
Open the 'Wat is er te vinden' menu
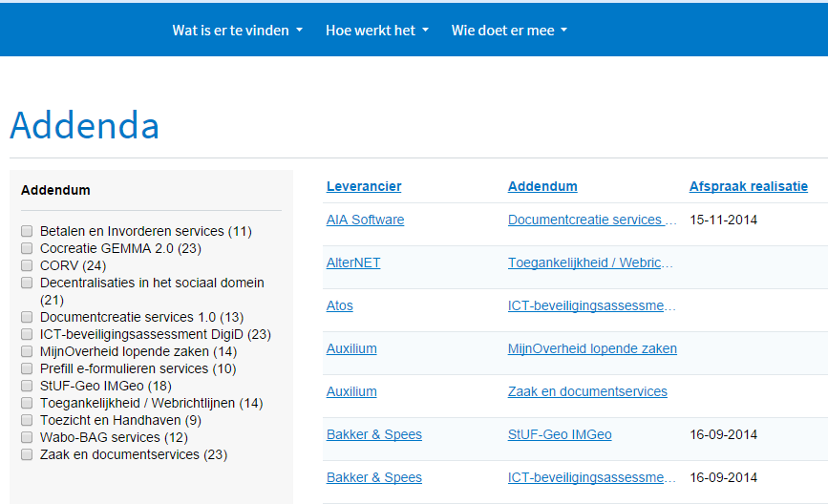click(x=237, y=31)
